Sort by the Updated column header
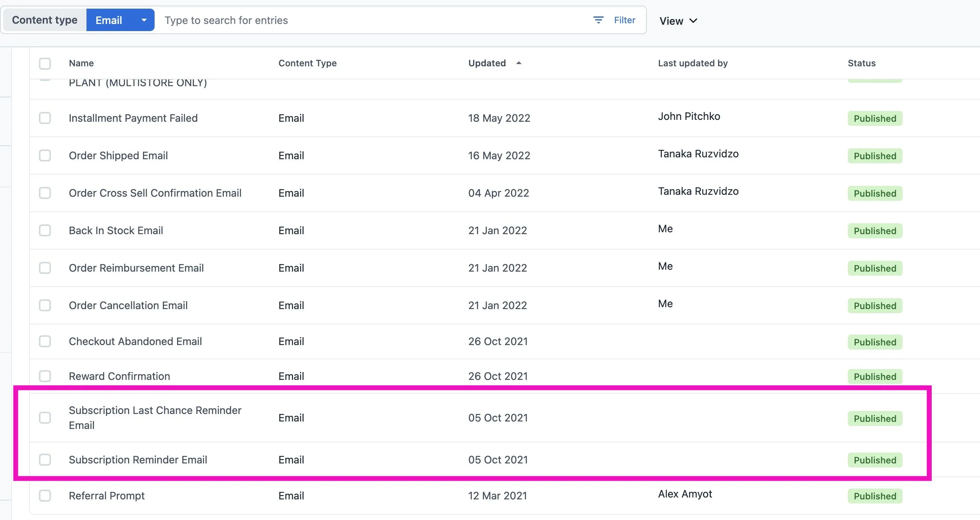This screenshot has height=520, width=980. tap(487, 63)
